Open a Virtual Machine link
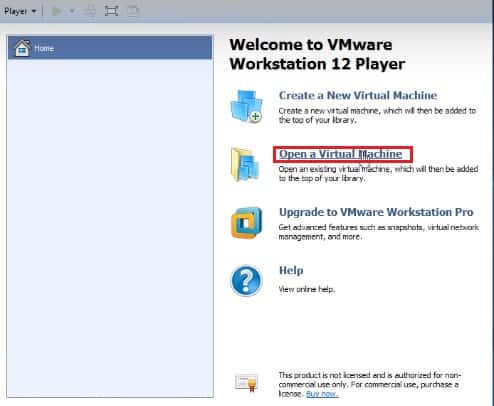This screenshot has height=406, width=494. [340, 154]
